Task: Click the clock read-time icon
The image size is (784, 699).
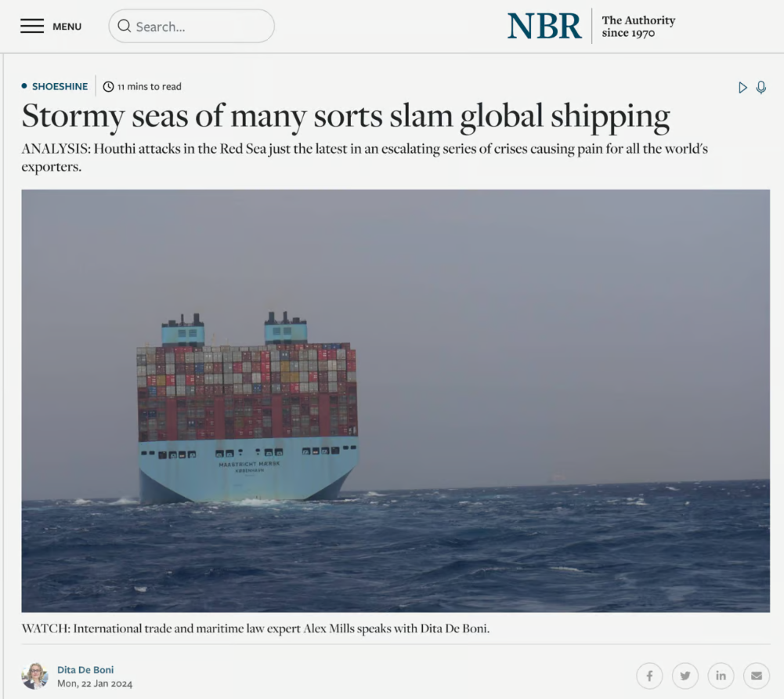Action: click(x=108, y=86)
